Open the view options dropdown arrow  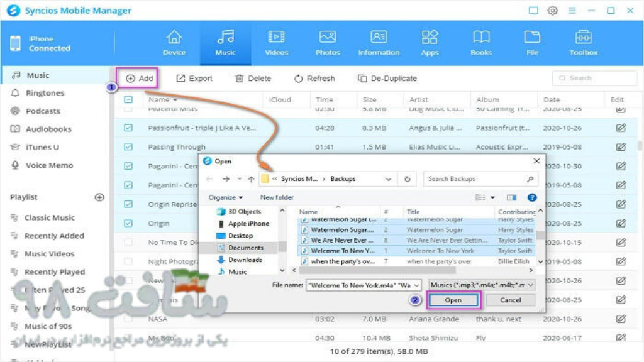pos(492,197)
